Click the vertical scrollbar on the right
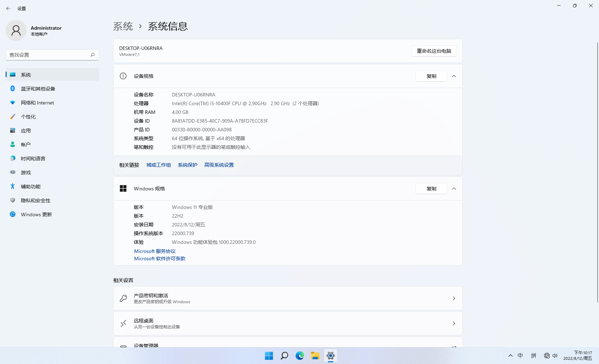This screenshot has height=364, width=599. coord(597,175)
